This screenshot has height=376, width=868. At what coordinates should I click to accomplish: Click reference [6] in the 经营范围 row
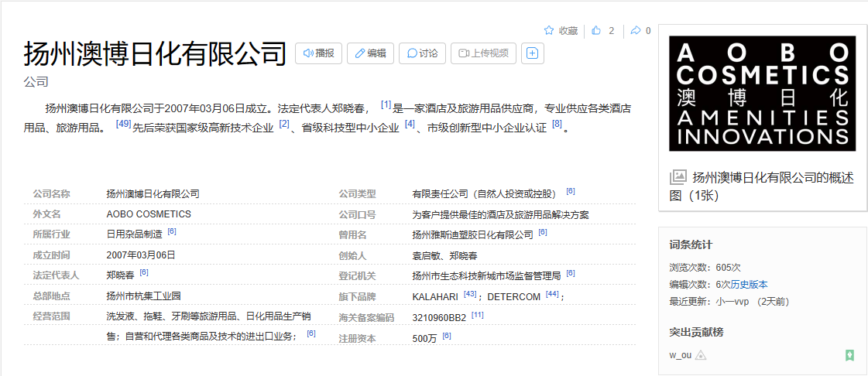point(311,333)
